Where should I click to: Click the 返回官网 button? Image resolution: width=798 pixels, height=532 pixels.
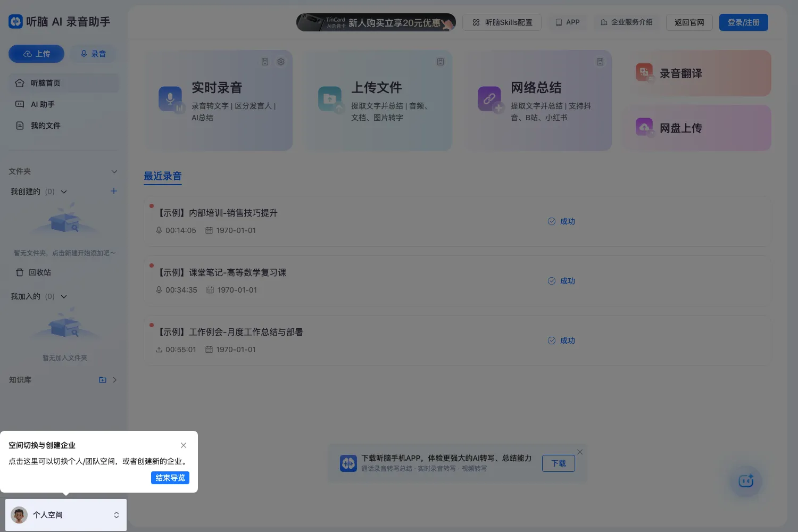coord(689,22)
